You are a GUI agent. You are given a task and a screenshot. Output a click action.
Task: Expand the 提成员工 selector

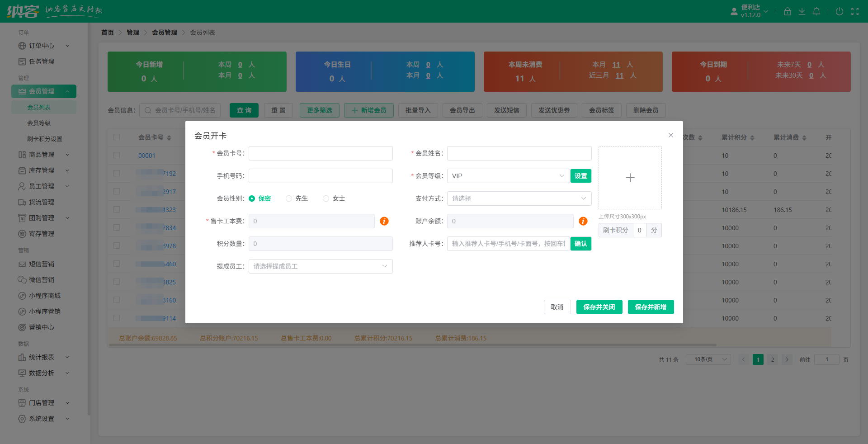320,266
